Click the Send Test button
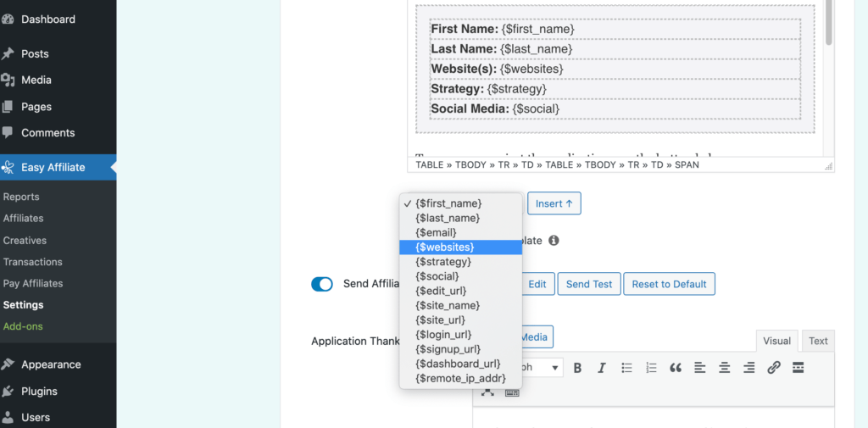 tap(589, 284)
